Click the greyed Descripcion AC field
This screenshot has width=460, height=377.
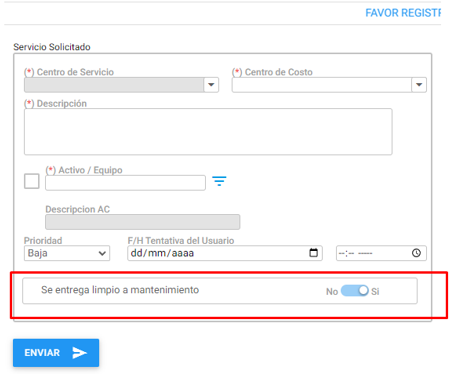coord(143,222)
